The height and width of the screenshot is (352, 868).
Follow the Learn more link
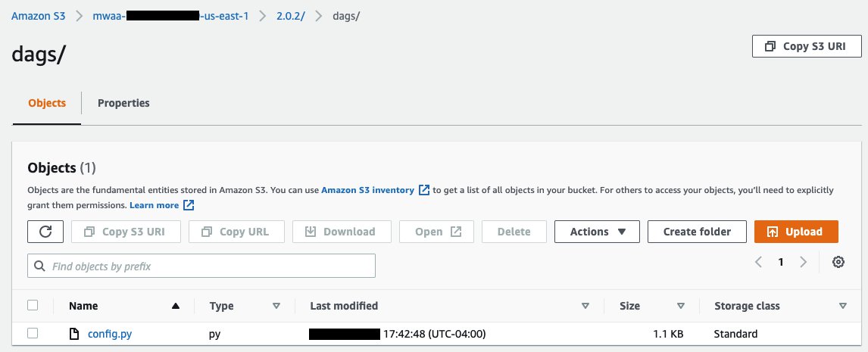click(154, 205)
